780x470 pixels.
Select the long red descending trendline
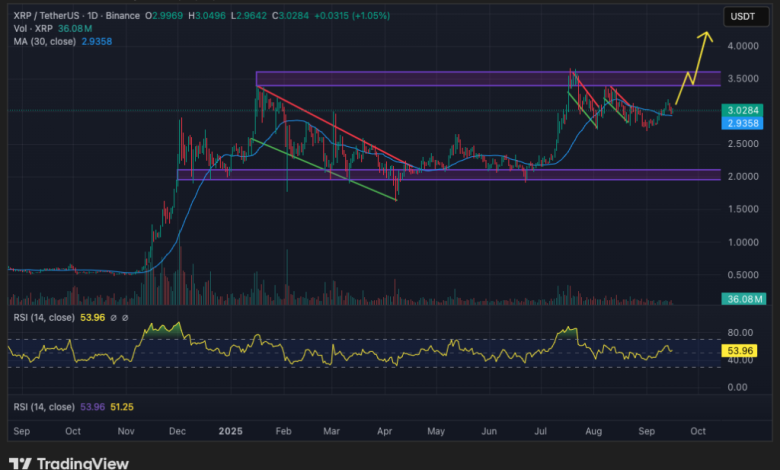(330, 124)
